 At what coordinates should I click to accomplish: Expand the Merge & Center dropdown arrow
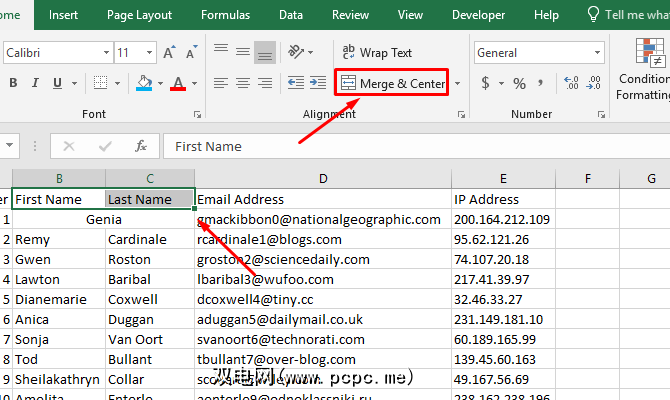458,84
